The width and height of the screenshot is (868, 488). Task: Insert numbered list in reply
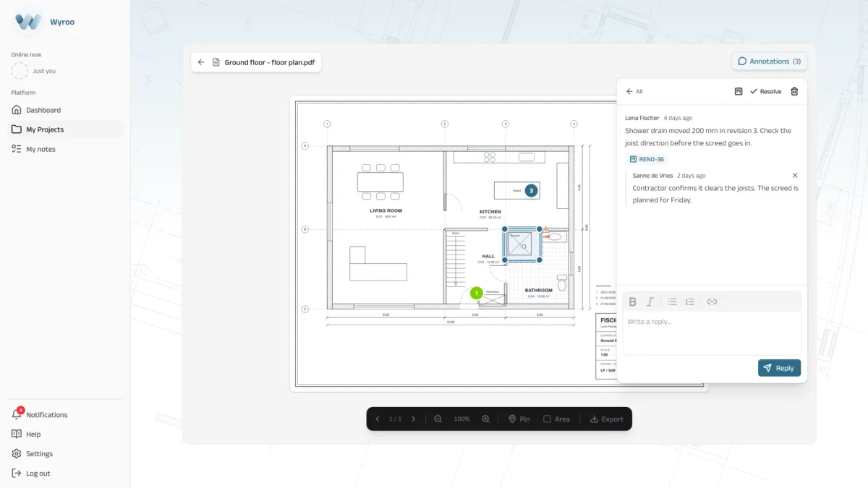pos(690,301)
